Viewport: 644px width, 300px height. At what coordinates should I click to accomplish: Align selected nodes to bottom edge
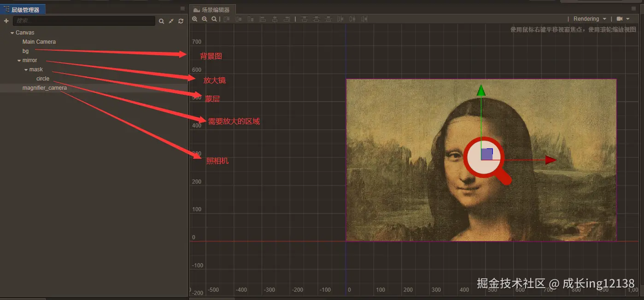point(251,19)
